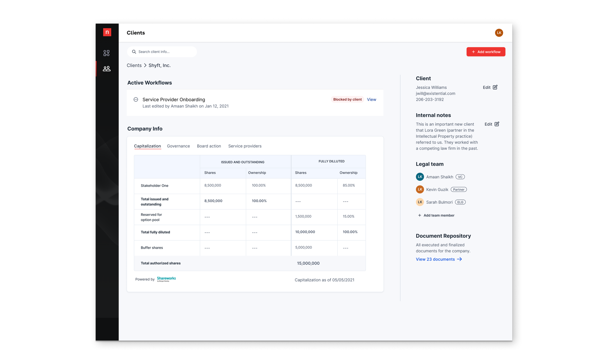Click Amaan Shaikh's team avatar
Image resolution: width=608 pixels, height=364 pixels.
point(420,177)
